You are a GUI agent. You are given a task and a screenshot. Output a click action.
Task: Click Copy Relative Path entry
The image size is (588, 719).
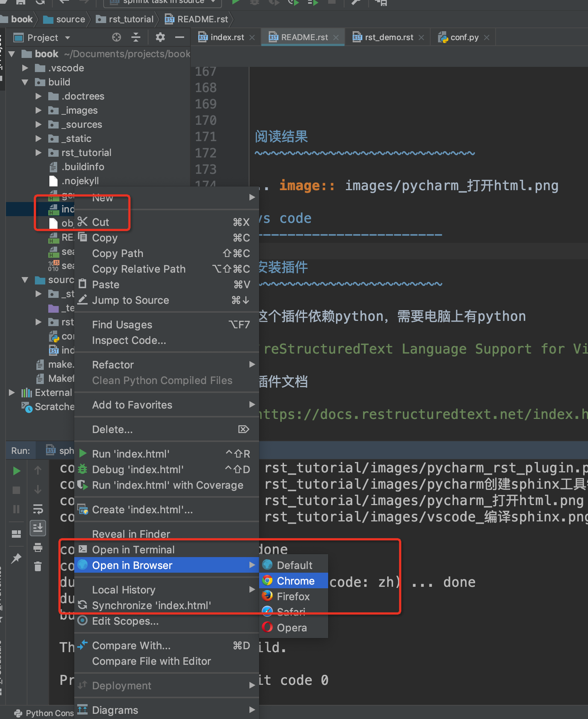166,269
